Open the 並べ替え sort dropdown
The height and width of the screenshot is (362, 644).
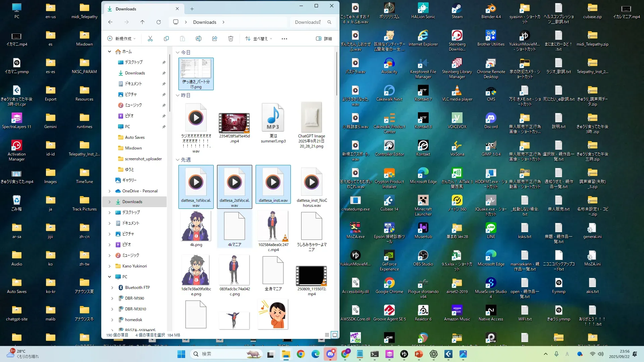click(x=258, y=39)
